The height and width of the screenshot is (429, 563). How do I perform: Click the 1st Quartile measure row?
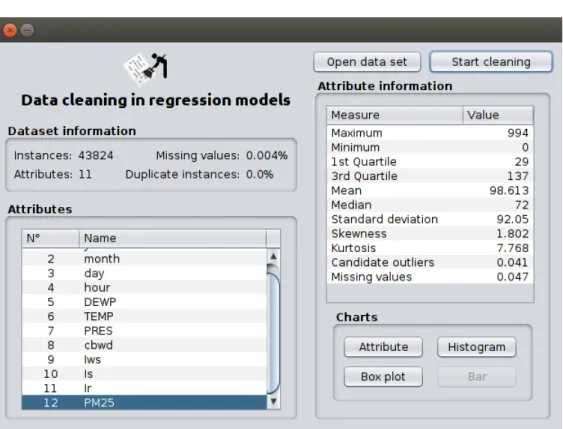click(x=430, y=162)
